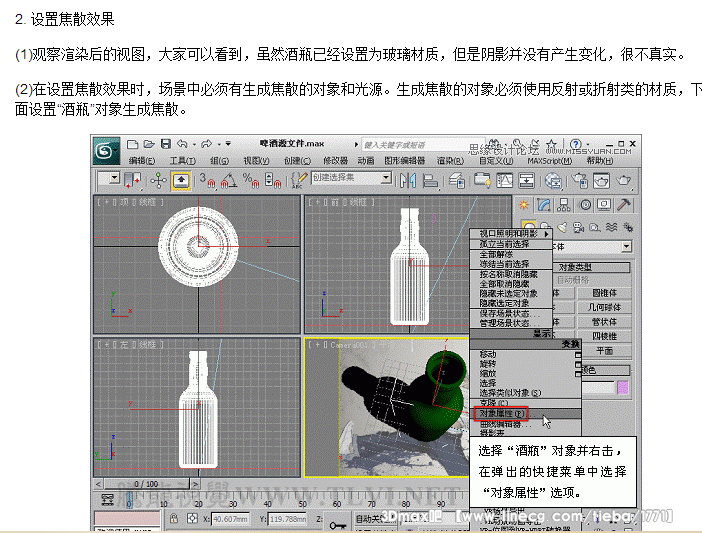
Task: Open 缩放 transform settings box
Action: (578, 374)
